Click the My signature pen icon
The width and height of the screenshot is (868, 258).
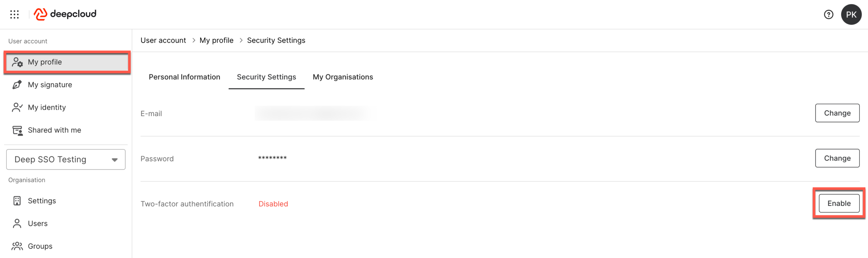pos(17,85)
